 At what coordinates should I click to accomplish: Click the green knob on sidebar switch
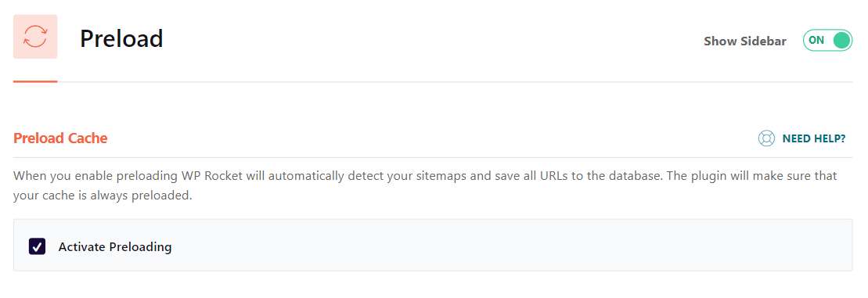tap(841, 41)
